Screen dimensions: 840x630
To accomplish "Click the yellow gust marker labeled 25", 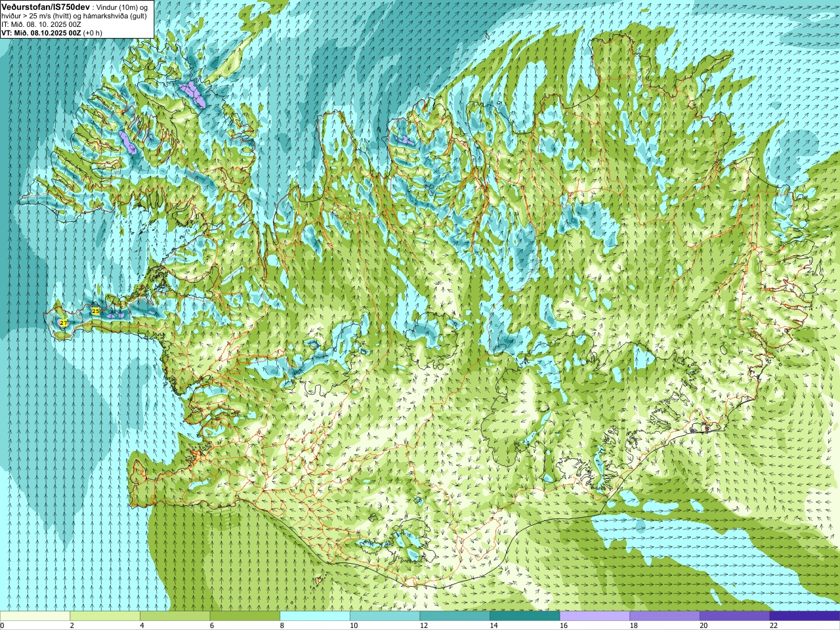I will pos(96,310).
